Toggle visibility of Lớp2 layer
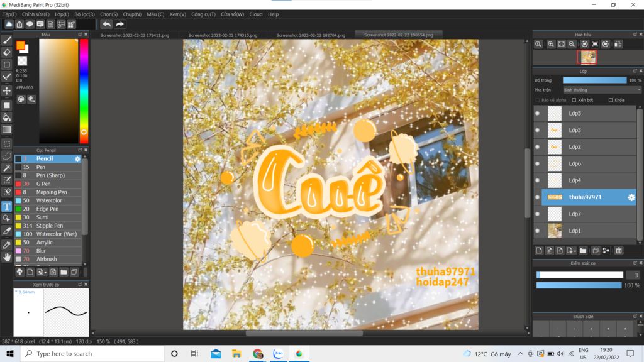 pos(537,147)
